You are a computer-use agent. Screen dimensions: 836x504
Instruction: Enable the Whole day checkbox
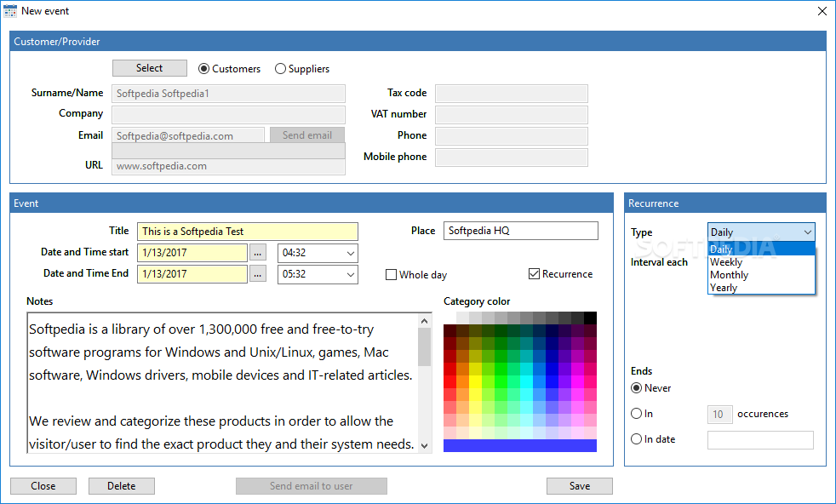(x=391, y=275)
